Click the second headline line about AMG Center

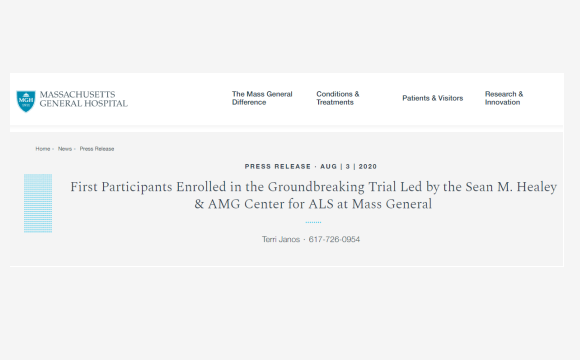(x=313, y=204)
